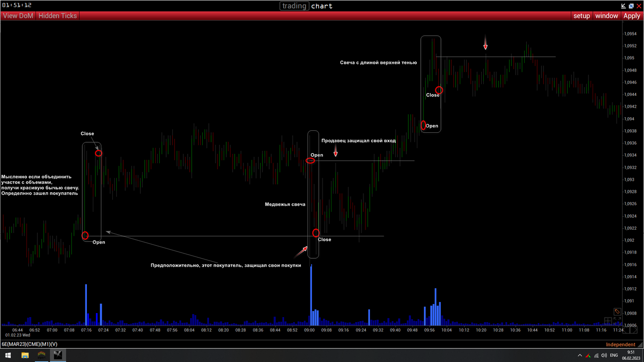The width and height of the screenshot is (644, 362).
Task: Click 'Свеча с длинной верхней тенью' annotation
Action: 378,63
